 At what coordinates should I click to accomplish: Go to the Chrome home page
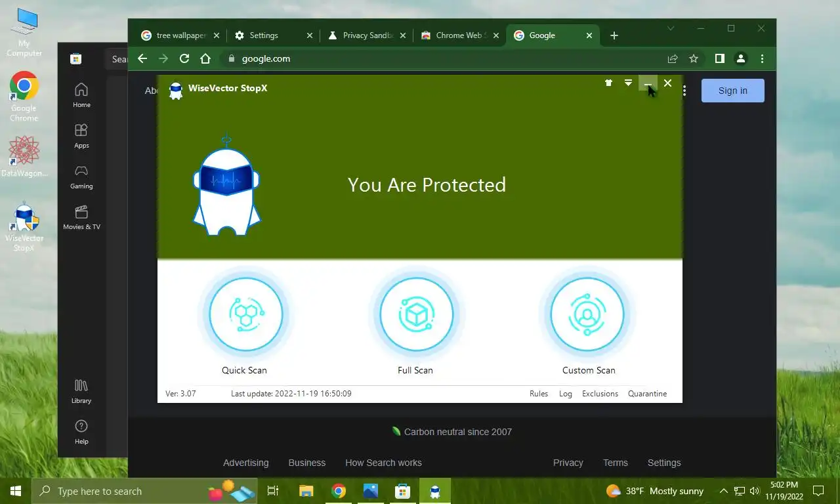[x=205, y=58]
